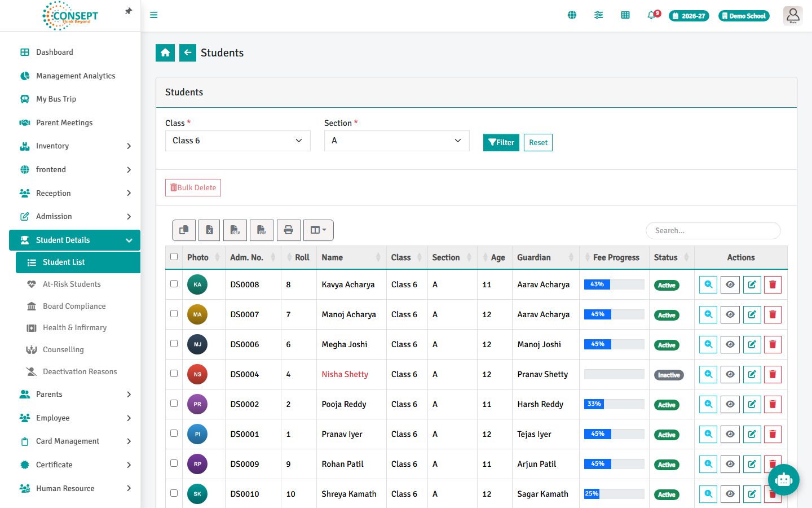This screenshot has height=508, width=812.
Task: Click the Filter button
Action: (501, 143)
